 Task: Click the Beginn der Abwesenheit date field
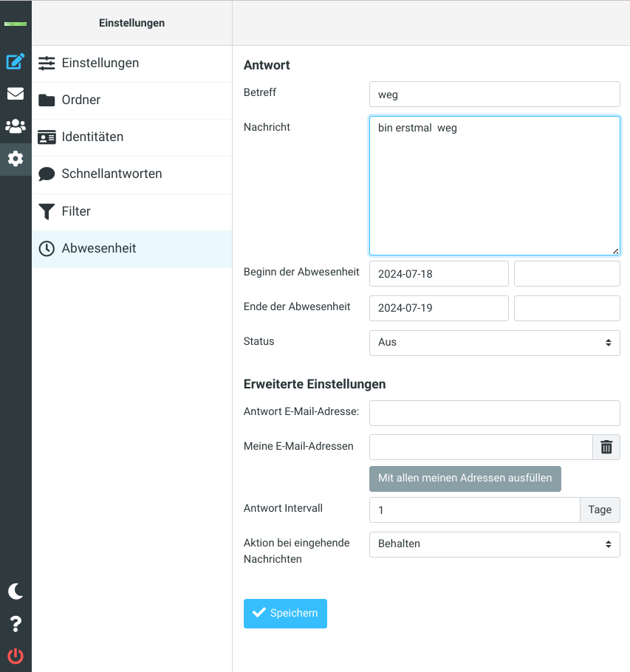[439, 274]
